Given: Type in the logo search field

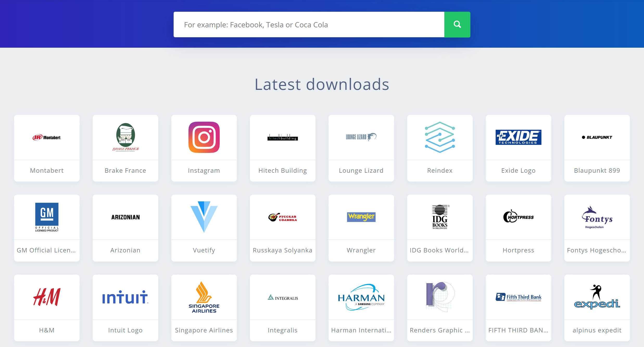Looking at the screenshot, I should coord(309,24).
